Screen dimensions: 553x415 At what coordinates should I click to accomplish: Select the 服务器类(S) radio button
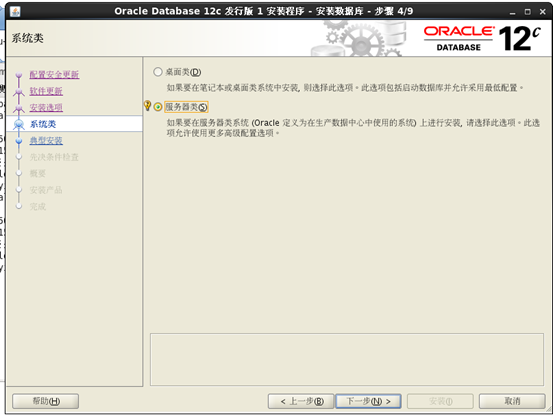(x=158, y=107)
